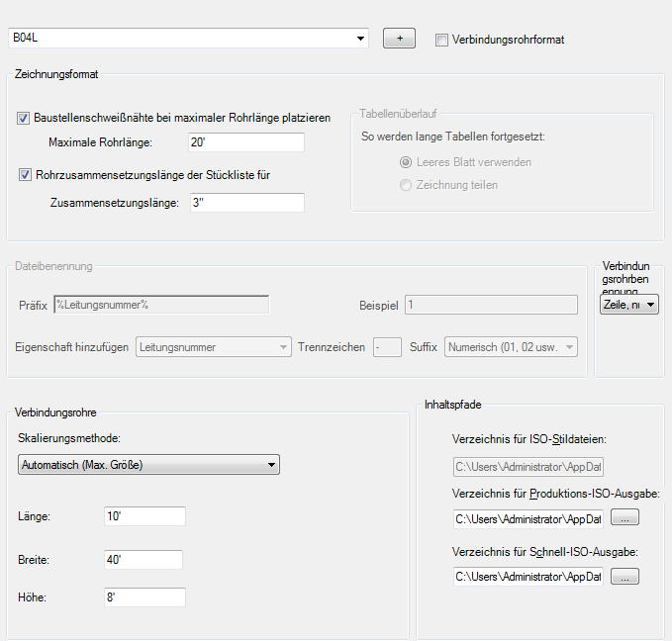Open the B04L format dropdown
The height and width of the screenshot is (641, 672).
click(361, 39)
